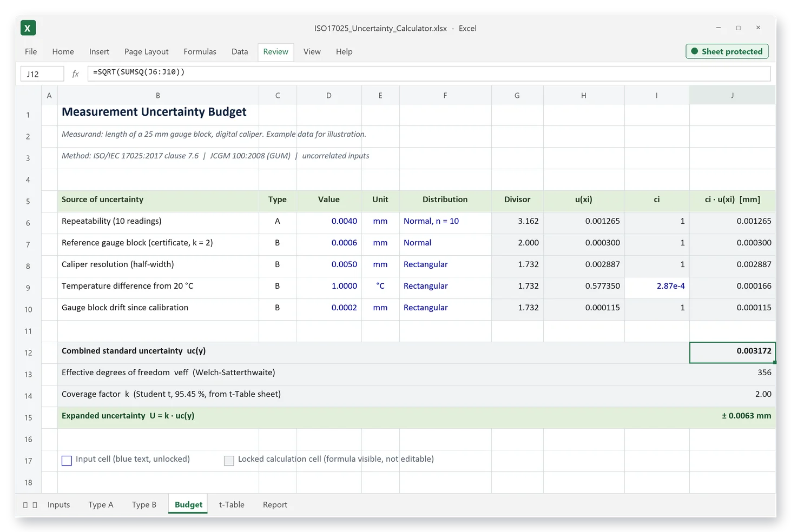Select the Measurement Uncertainty Budget title

[154, 112]
